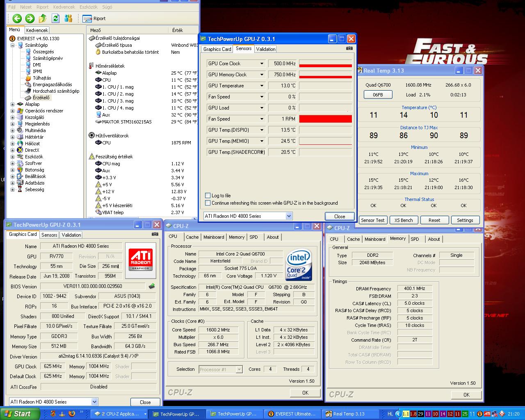This screenshot has height=420, width=525.
Task: Open the Súgó menu in EVEREST
Action: point(107,7)
